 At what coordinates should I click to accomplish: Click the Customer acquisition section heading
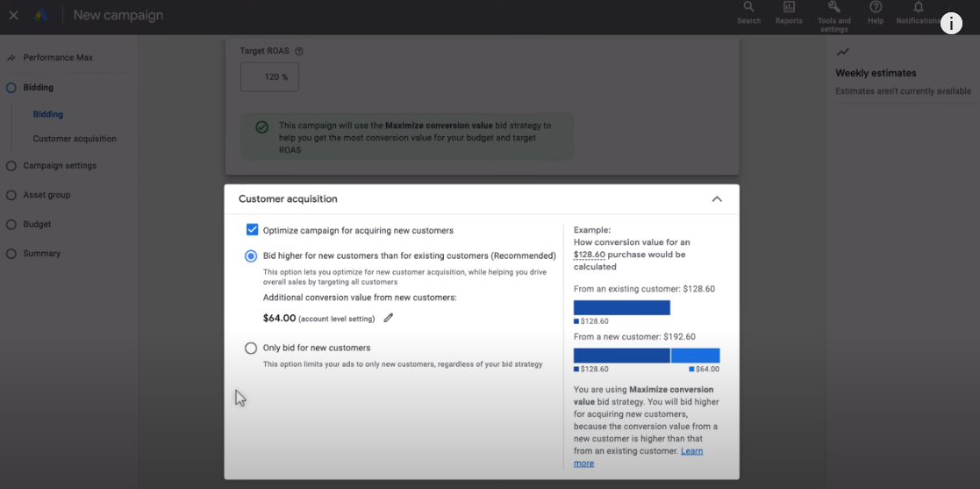coord(288,199)
